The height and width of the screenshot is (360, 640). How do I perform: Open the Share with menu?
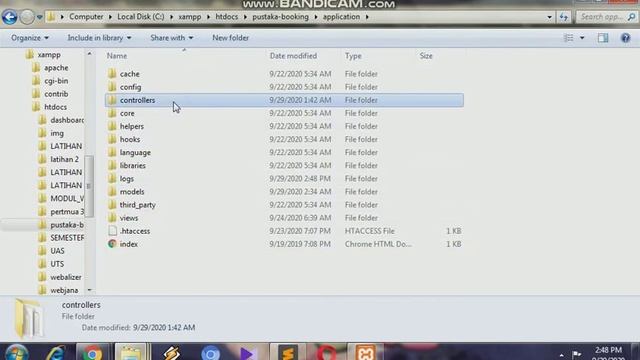[x=171, y=38]
